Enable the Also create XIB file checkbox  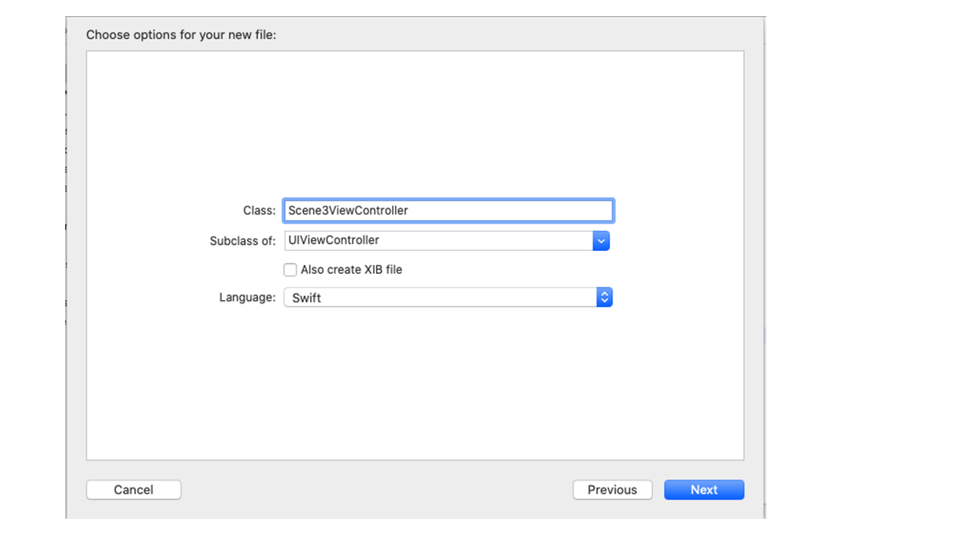click(290, 270)
